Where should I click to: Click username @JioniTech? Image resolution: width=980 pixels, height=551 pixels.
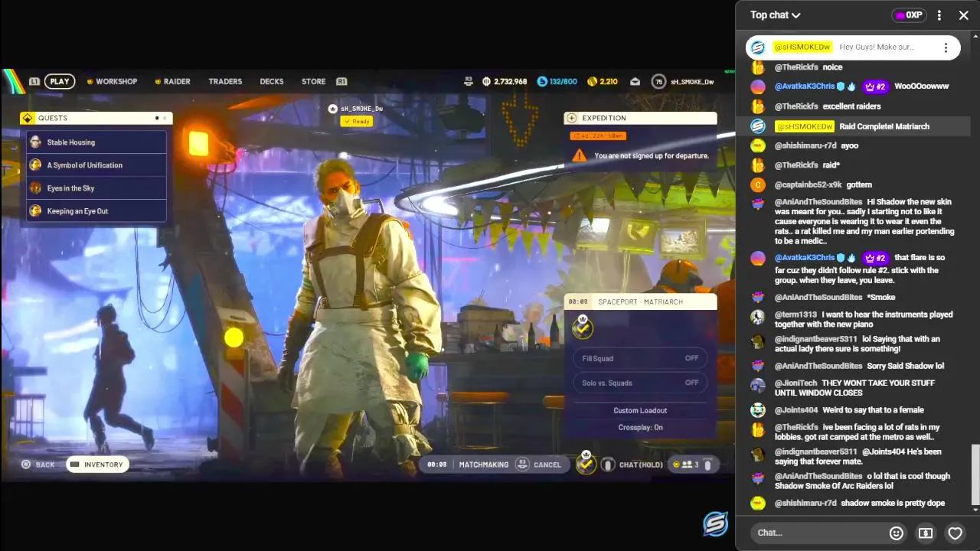click(796, 383)
